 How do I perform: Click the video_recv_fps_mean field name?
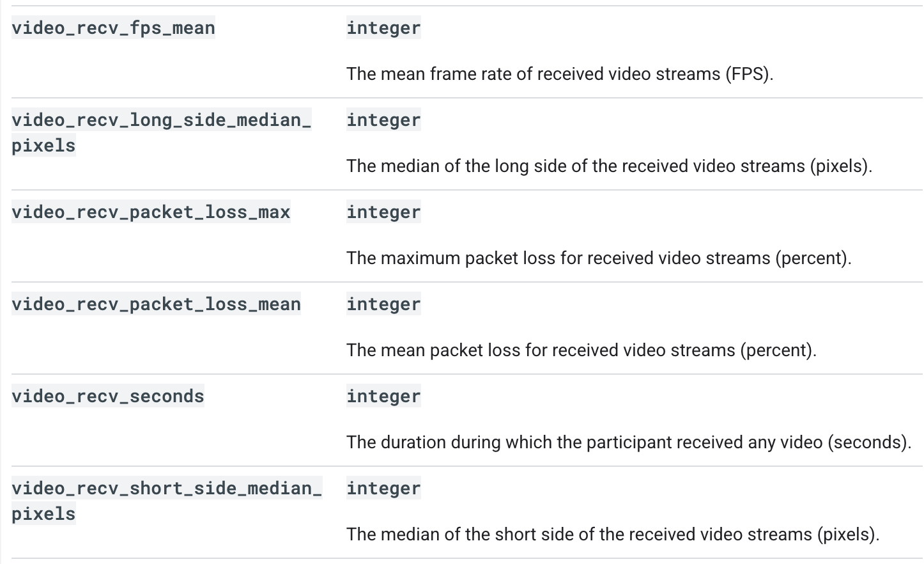pyautogui.click(x=113, y=28)
